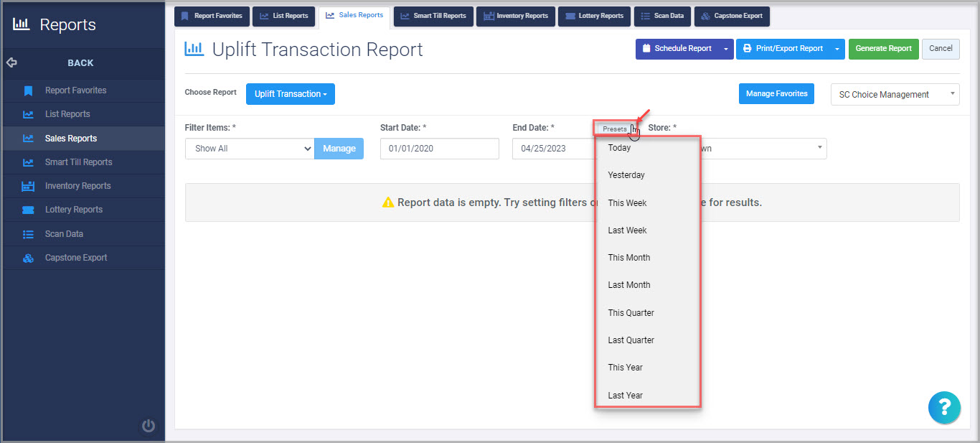Click the Generate Report button
Image resolution: width=980 pixels, height=443 pixels.
pos(883,49)
